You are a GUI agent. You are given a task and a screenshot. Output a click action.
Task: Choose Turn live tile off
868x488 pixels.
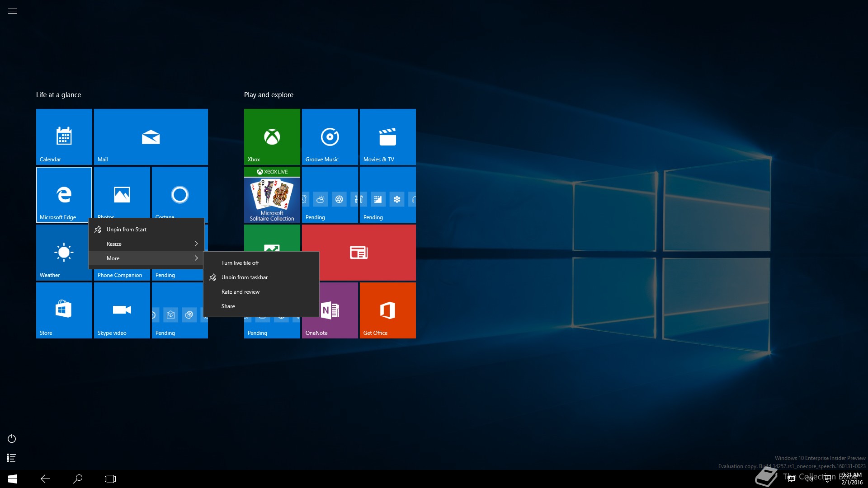click(x=261, y=263)
